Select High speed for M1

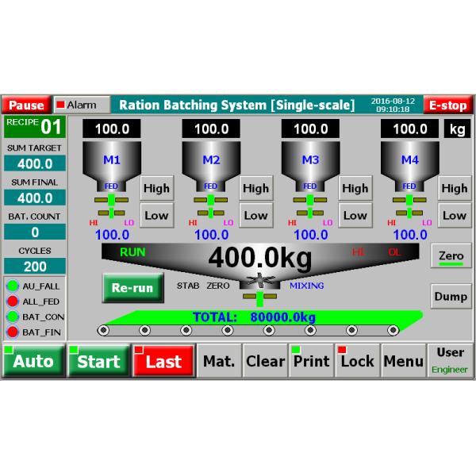click(x=156, y=188)
